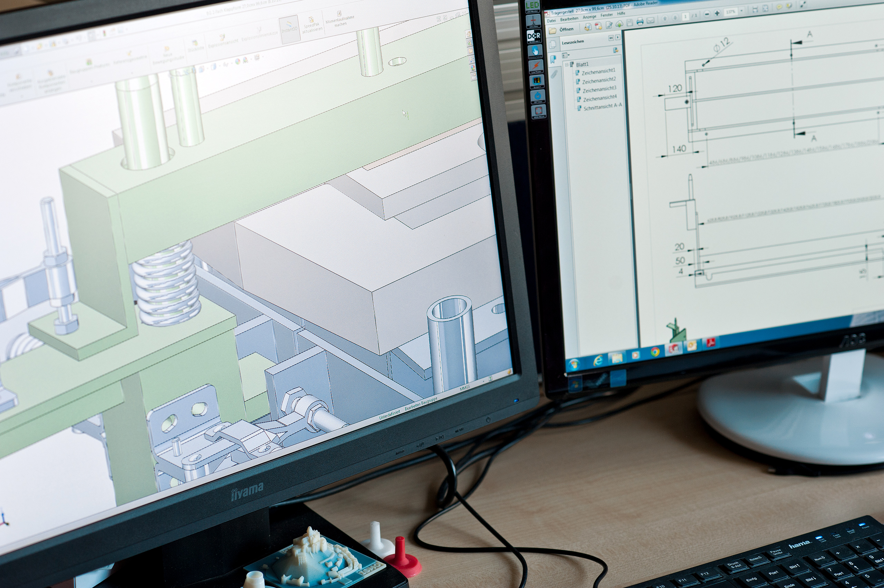Click the email envelope toolbar icon
The image size is (884, 588).
(x=650, y=21)
